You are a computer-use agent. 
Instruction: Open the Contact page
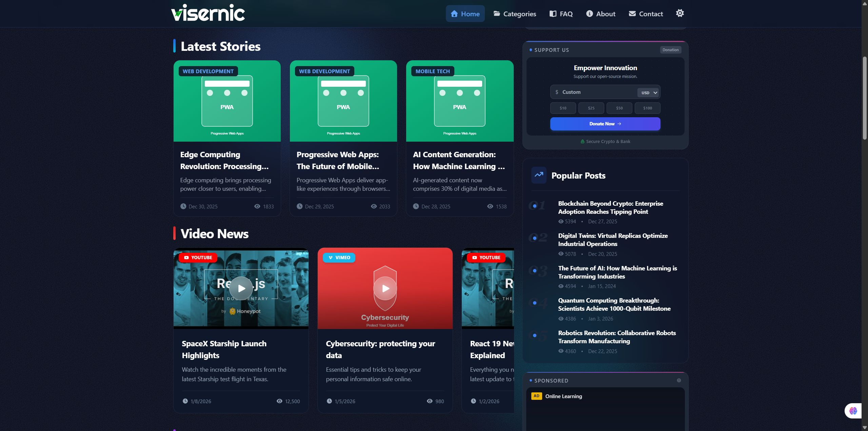coord(646,14)
